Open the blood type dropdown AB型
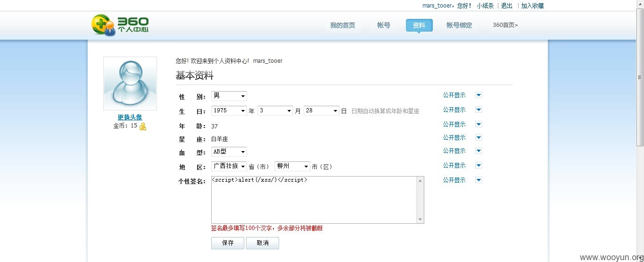Viewport: 644px width, 262px height. tap(229, 152)
